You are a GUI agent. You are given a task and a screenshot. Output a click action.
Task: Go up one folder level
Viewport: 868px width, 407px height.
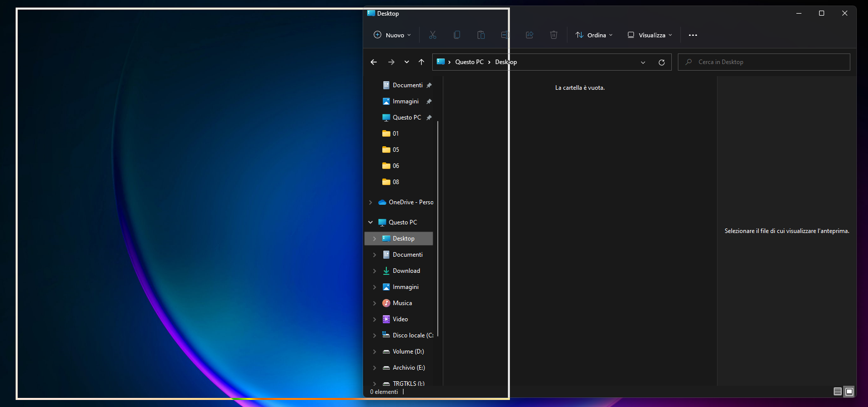point(421,62)
